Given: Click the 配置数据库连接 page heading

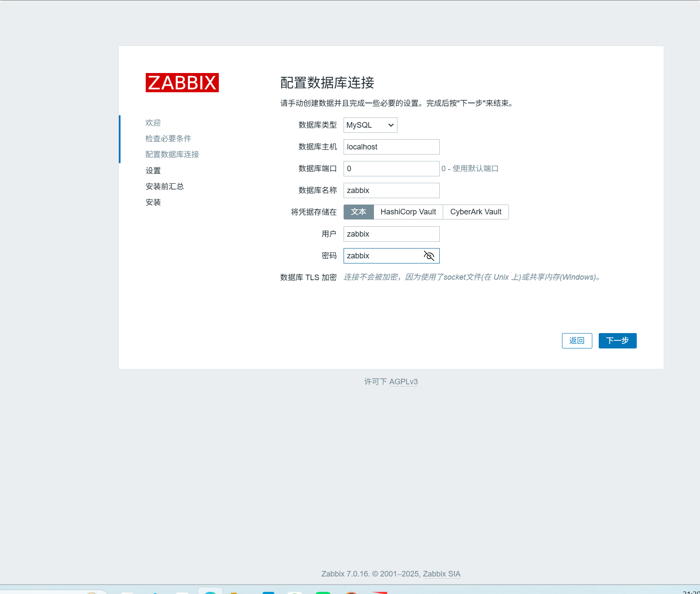Looking at the screenshot, I should (327, 82).
